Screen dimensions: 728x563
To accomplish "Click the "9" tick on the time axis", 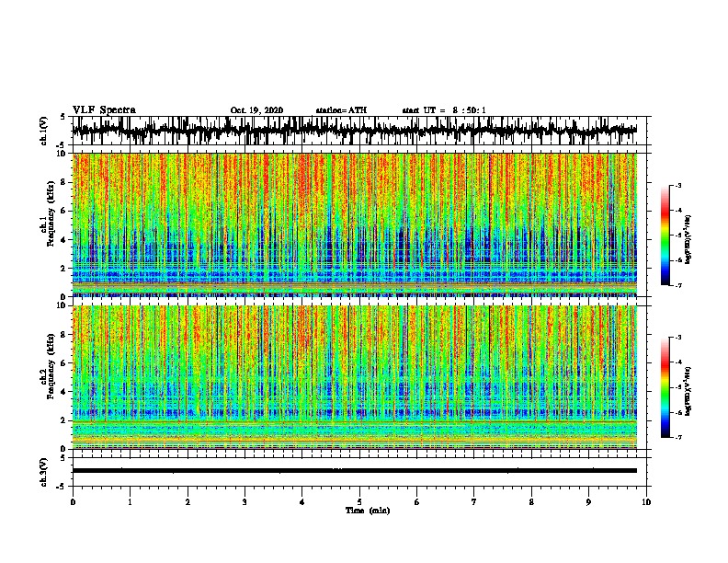I will (x=588, y=502).
